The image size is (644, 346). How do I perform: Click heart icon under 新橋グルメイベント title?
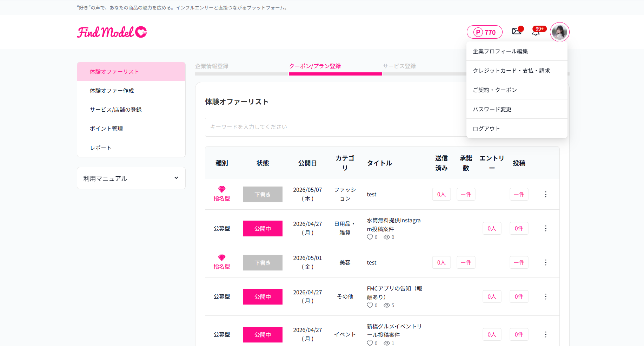370,343
